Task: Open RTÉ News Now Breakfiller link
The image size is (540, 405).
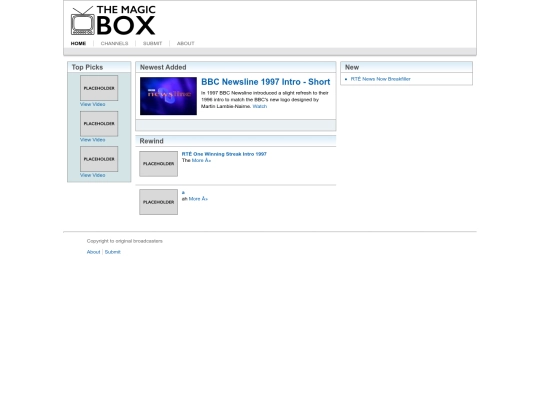Action: click(381, 79)
